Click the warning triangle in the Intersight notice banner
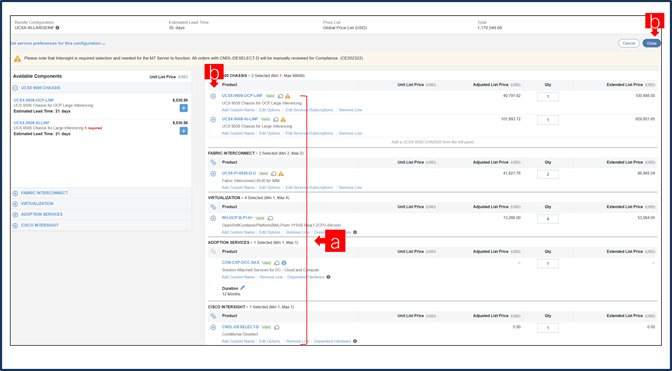Viewport: 672px width, 371px height. click(x=18, y=58)
